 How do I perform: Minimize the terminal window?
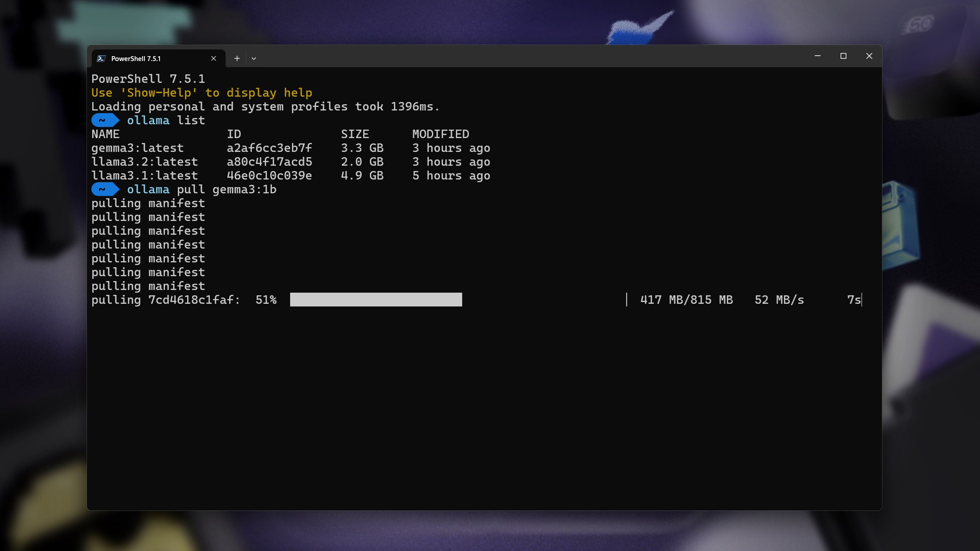[x=818, y=56]
